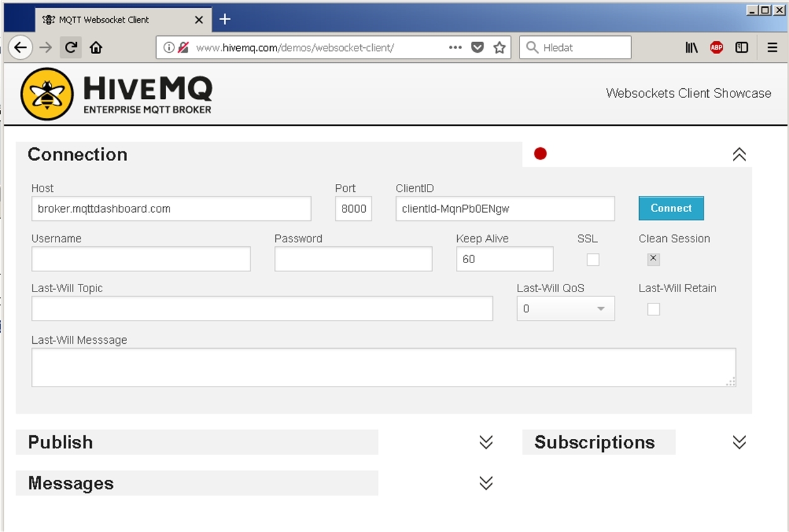This screenshot has height=532, width=789.
Task: Toggle the sidebar view icon
Action: pos(742,47)
